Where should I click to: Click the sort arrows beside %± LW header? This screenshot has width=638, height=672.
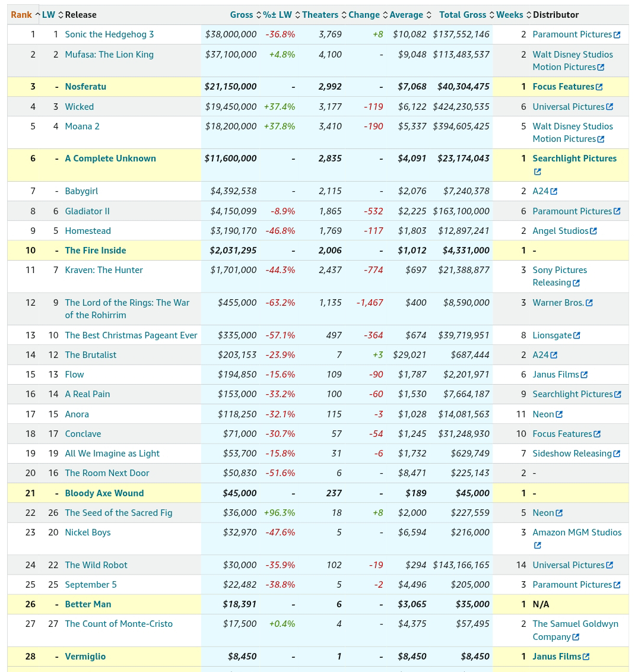click(x=297, y=15)
